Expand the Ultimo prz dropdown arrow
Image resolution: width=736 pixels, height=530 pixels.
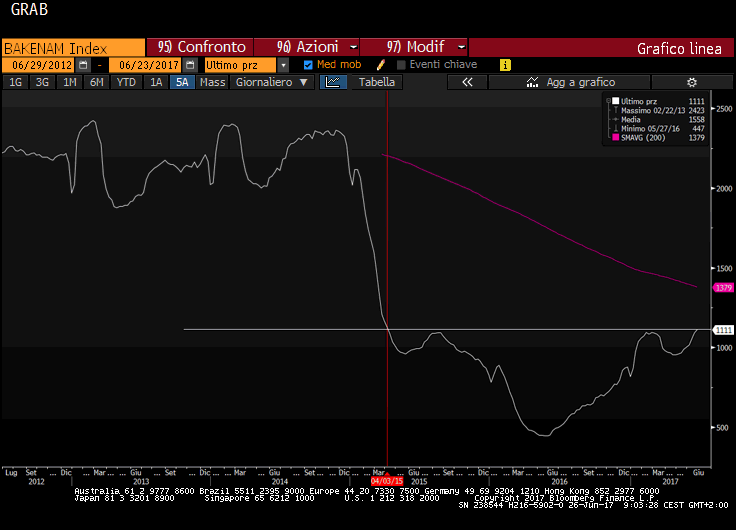click(x=283, y=65)
